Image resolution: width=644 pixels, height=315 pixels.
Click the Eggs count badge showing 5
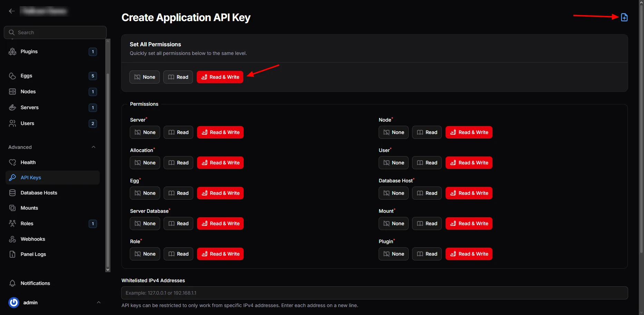(92, 76)
